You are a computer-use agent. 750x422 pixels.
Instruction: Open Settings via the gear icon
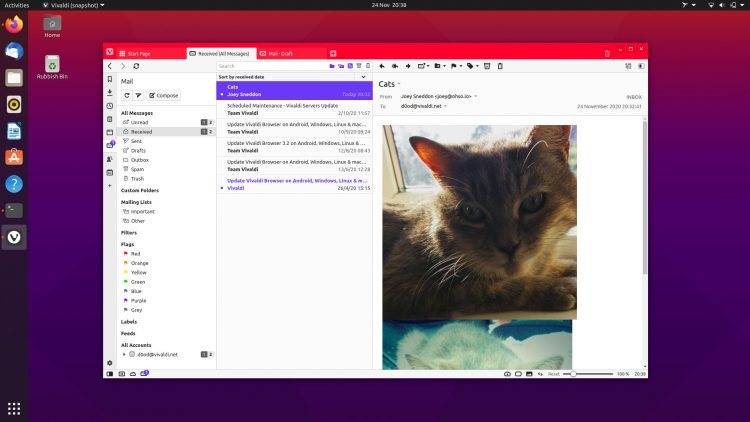(110, 363)
